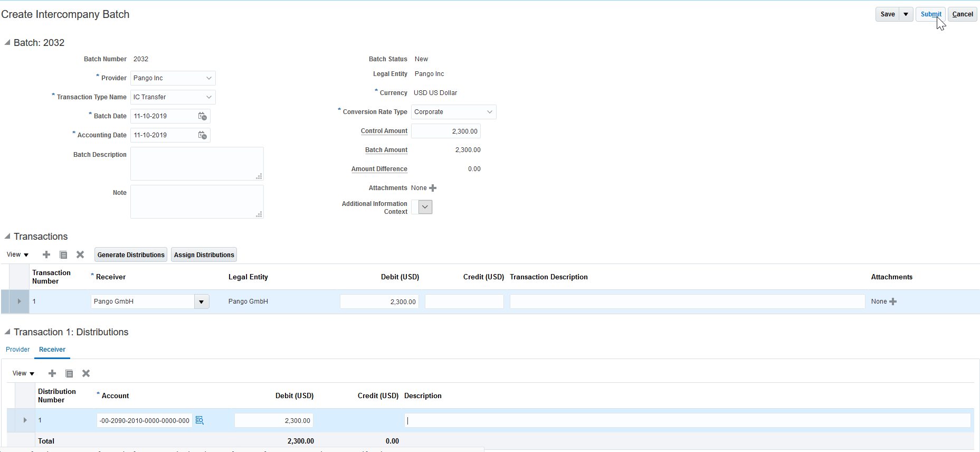Add a new transaction row
The width and height of the screenshot is (980, 452).
46,255
